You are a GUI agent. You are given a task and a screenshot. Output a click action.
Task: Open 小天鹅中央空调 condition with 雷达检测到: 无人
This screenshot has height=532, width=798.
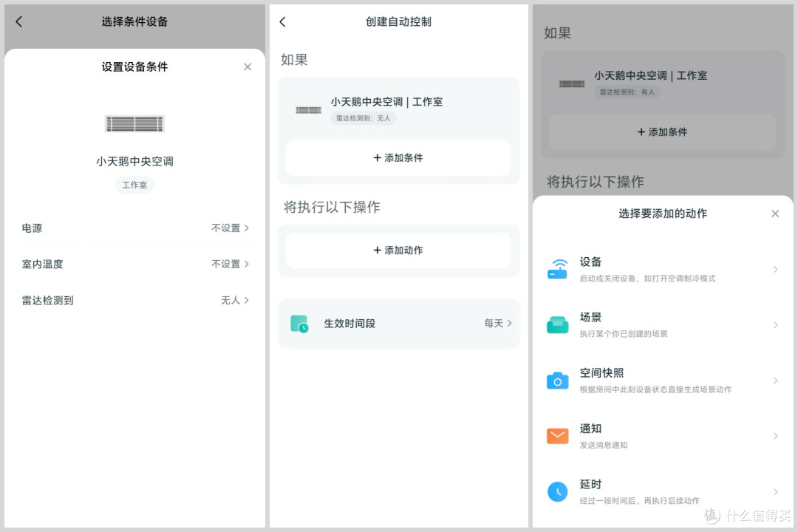point(398,109)
